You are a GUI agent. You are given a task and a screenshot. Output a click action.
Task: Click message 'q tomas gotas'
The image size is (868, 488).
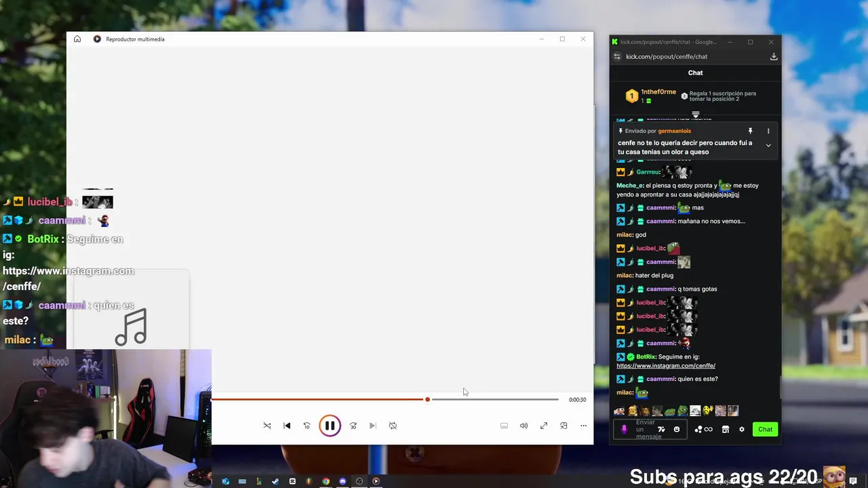point(696,289)
